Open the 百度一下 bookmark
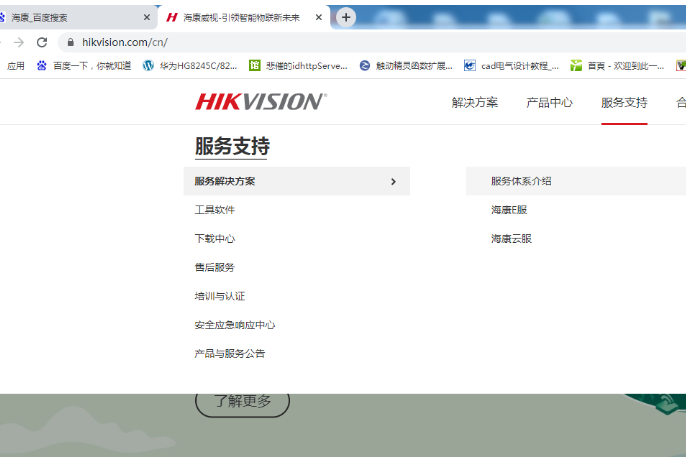Screen dimensions: 686x457 click(x=83, y=66)
